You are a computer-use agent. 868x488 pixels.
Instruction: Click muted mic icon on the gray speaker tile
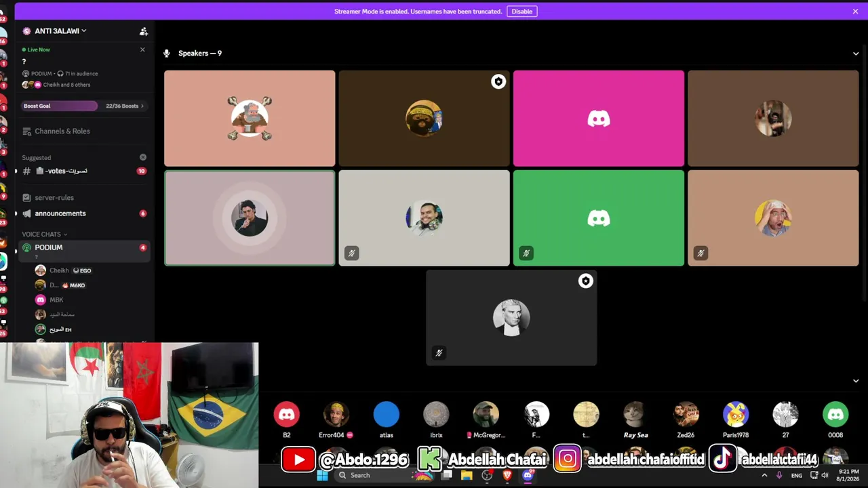pyautogui.click(x=351, y=253)
